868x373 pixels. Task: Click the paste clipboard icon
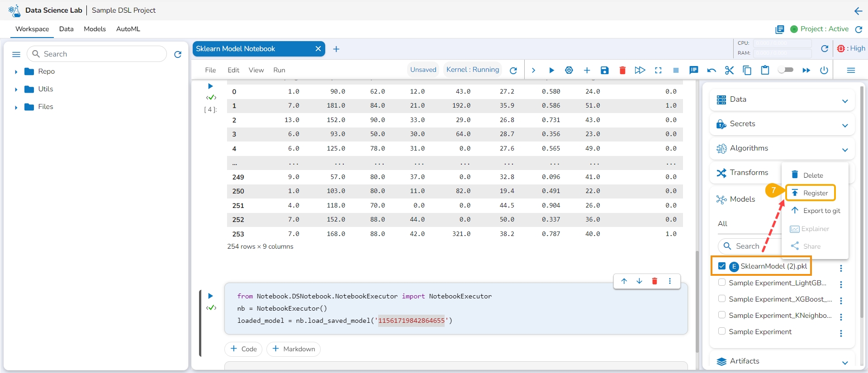click(765, 70)
